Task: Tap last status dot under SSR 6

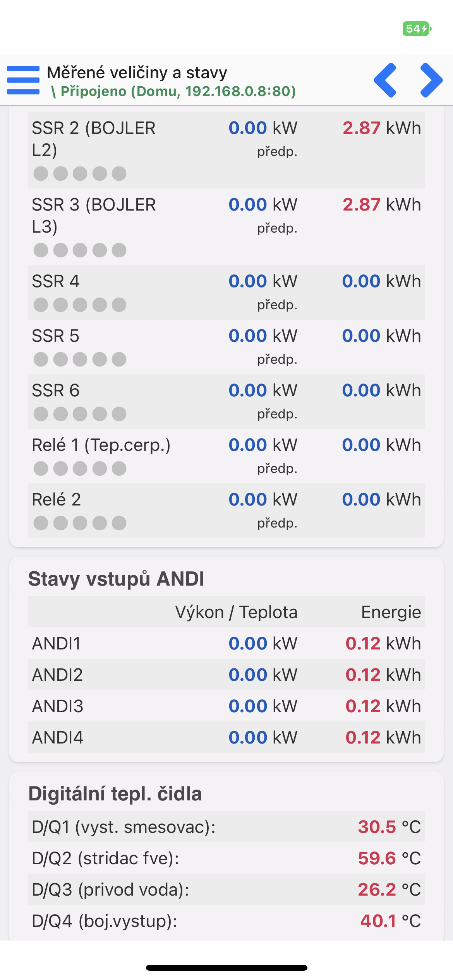Action: tap(119, 414)
